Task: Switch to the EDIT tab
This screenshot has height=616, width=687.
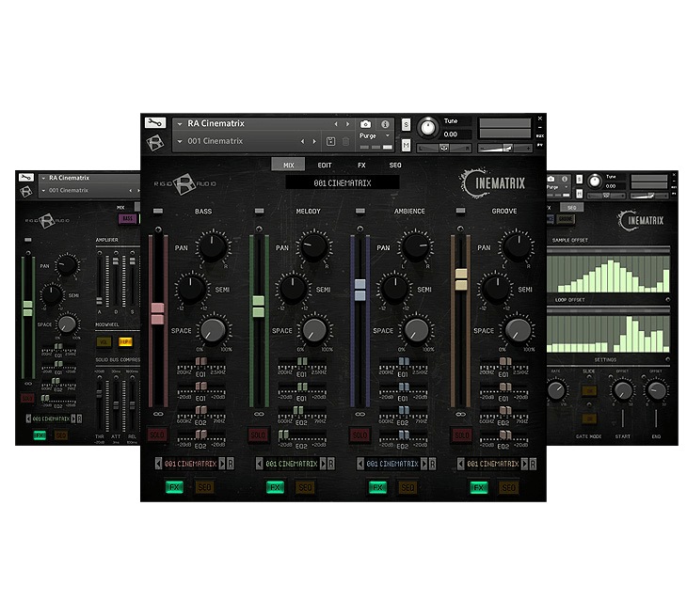Action: point(325,166)
